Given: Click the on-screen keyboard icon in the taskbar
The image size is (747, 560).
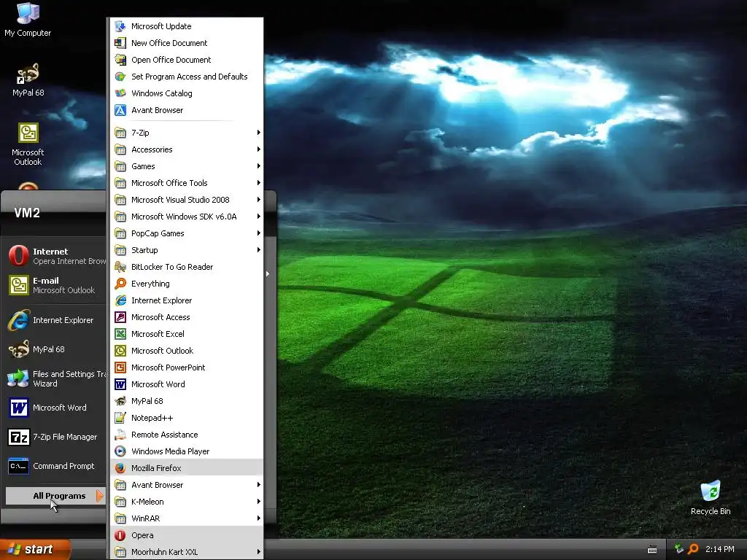Looking at the screenshot, I should click(x=652, y=550).
